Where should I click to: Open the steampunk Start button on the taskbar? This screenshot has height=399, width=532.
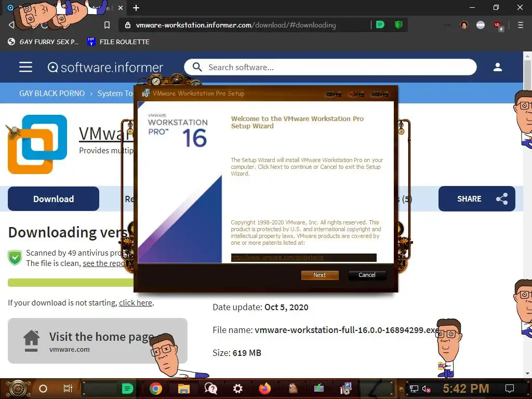point(17,389)
